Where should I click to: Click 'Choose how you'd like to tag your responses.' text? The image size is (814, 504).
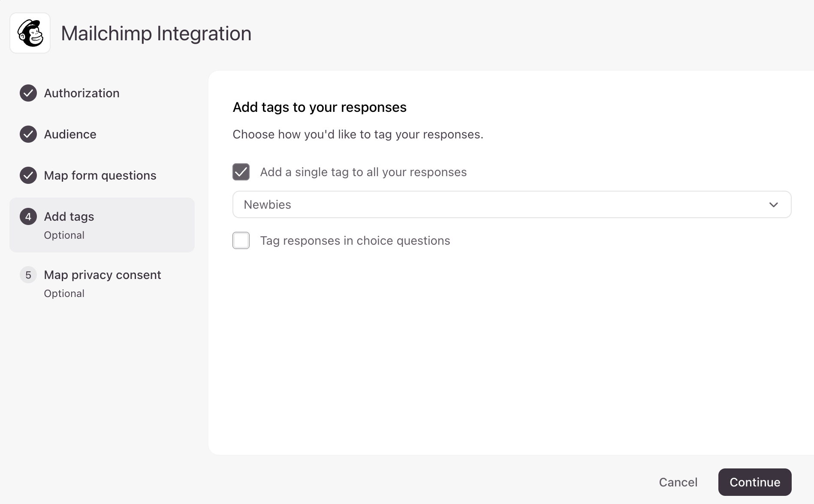click(x=358, y=135)
